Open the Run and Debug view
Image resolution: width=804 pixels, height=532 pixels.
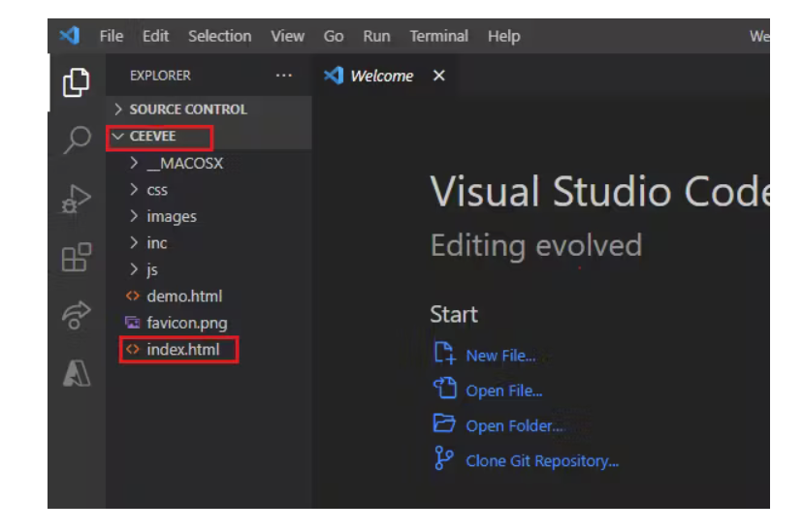76,201
